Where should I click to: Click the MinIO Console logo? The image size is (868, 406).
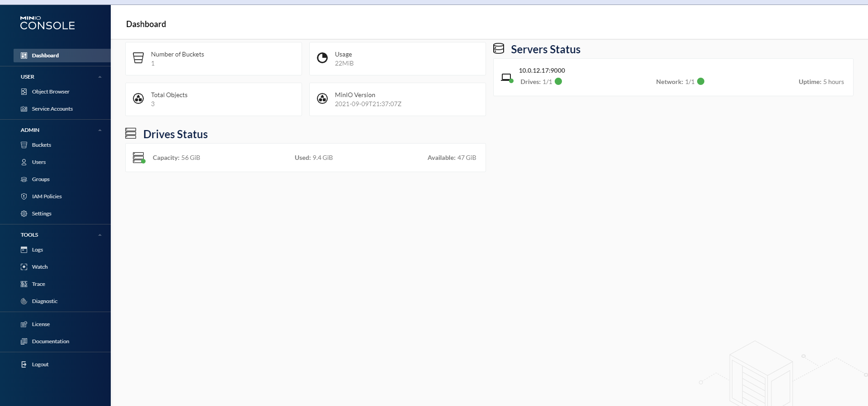click(x=47, y=23)
